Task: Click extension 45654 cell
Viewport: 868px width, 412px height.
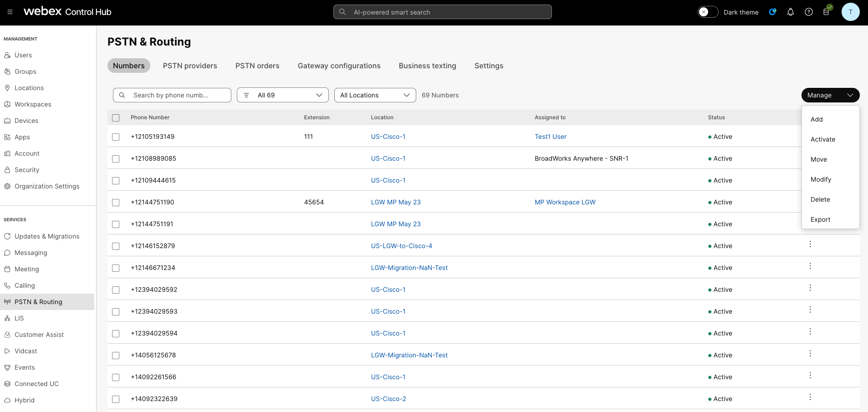Action: [314, 202]
